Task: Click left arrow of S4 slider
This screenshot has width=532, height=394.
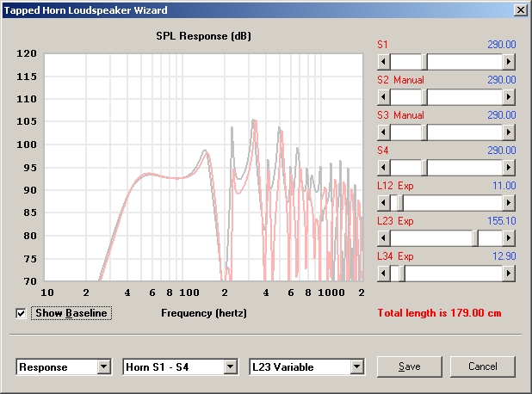Action: coord(384,168)
